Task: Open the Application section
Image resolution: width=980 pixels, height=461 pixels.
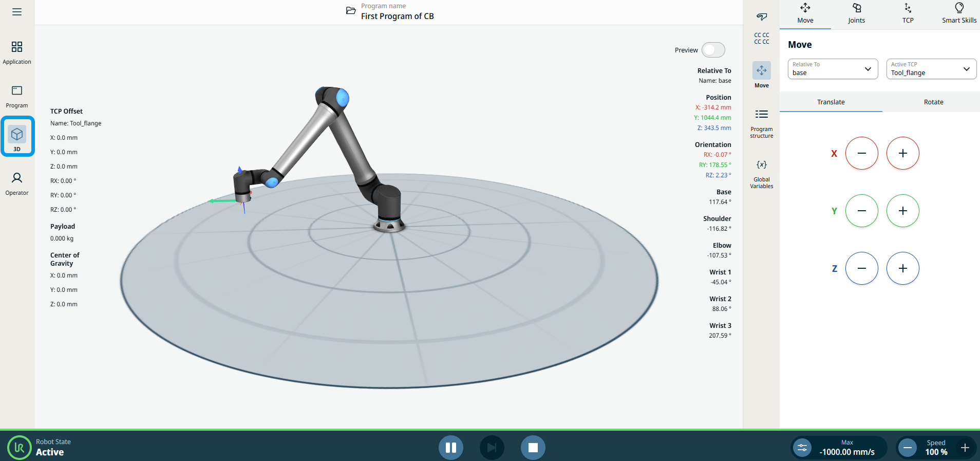Action: pyautogui.click(x=17, y=52)
